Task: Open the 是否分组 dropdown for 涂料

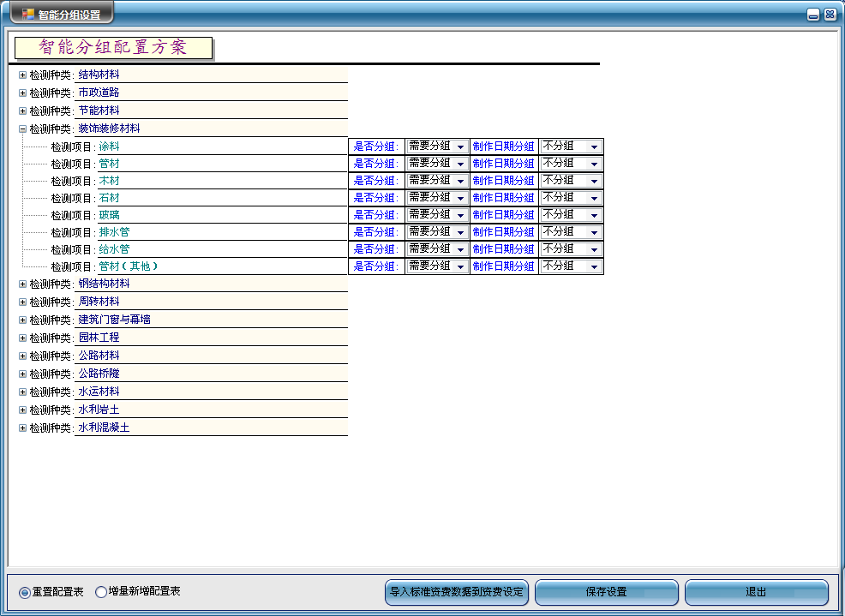Action: click(460, 147)
